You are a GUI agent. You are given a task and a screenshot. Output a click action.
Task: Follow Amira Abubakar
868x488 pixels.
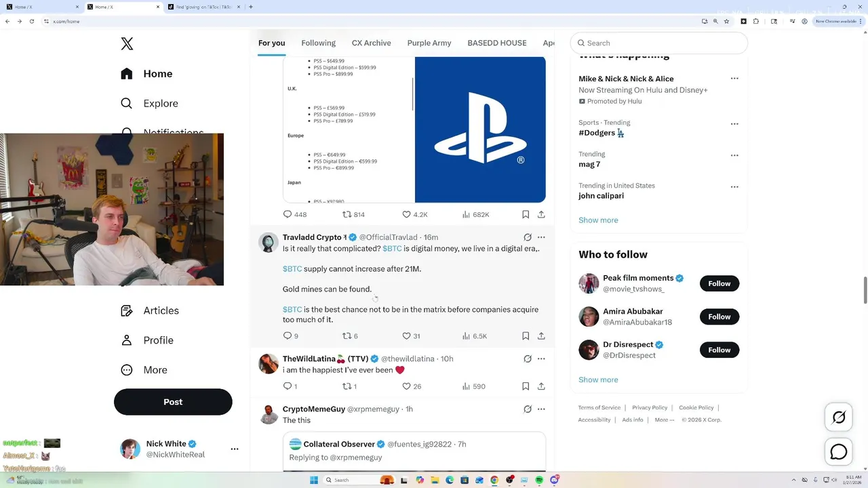pos(719,317)
